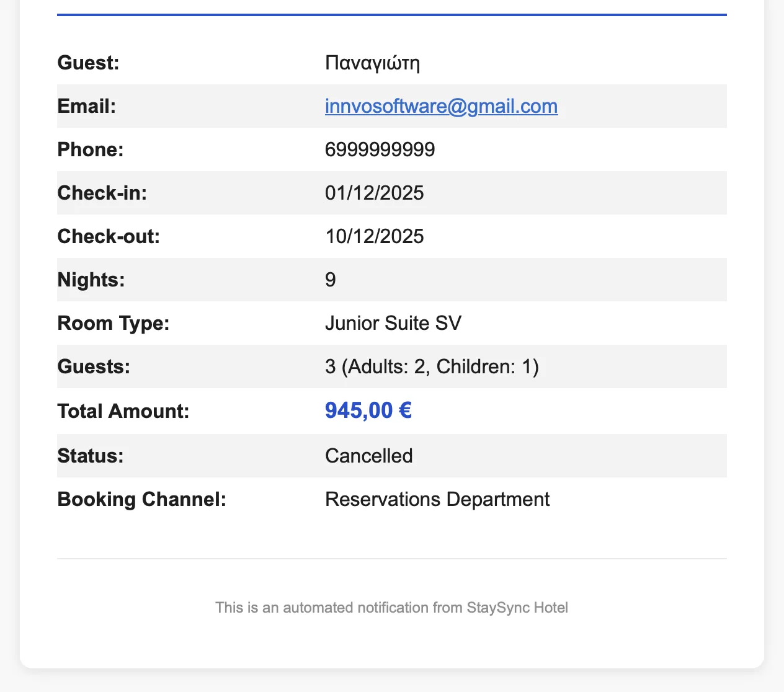The width and height of the screenshot is (784, 692).
Task: Click the total amount 945,00 €
Action: tap(368, 410)
